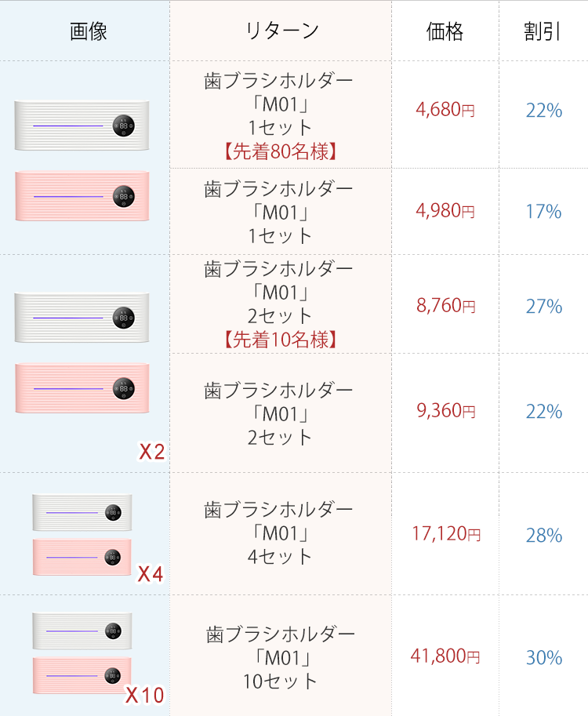
Task: Click the white holder image beside 8,760円
Action: 81,318
